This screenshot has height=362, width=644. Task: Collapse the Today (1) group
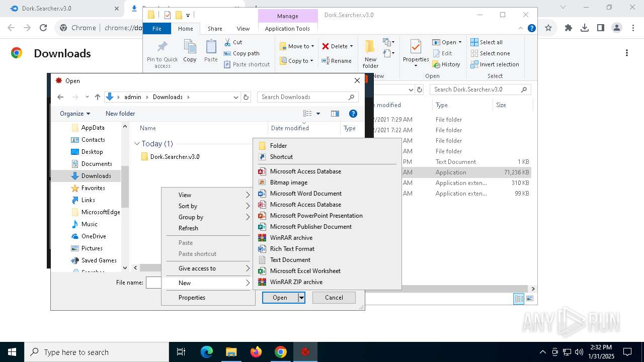coord(137,144)
